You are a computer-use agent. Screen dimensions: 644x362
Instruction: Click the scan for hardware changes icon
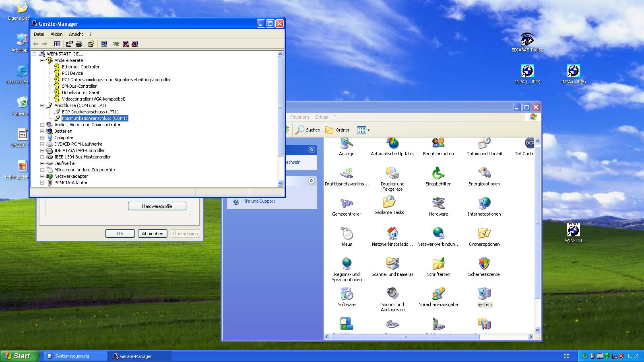click(x=104, y=44)
